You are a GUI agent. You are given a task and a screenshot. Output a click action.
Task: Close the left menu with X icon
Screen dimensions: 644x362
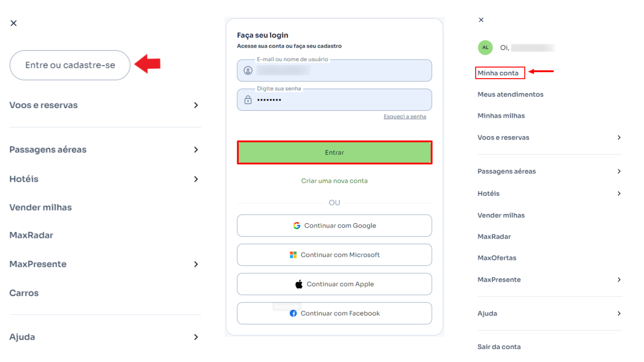14,23
